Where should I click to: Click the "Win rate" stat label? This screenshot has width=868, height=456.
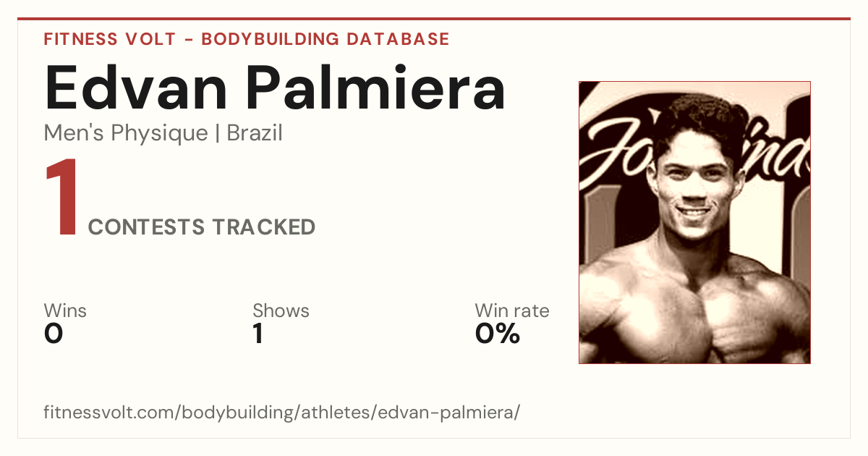point(512,311)
